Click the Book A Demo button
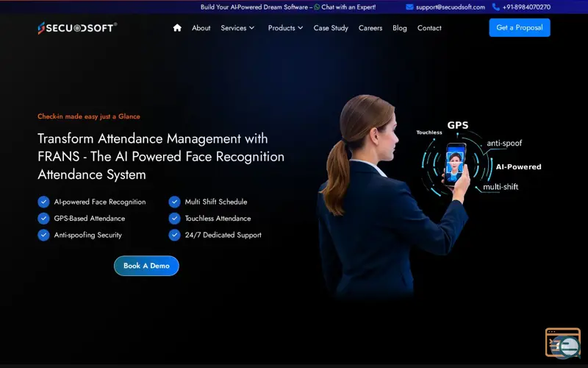This screenshot has height=368, width=588. [146, 266]
